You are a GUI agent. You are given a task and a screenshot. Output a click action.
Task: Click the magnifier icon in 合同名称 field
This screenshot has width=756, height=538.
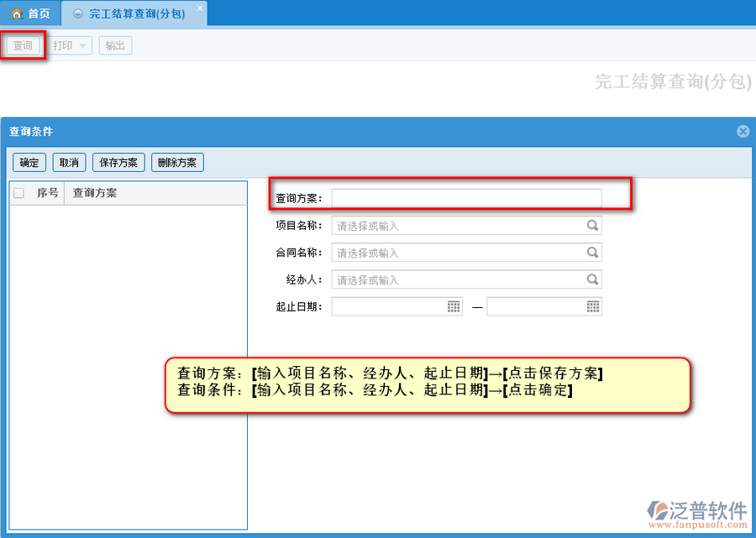[592, 253]
